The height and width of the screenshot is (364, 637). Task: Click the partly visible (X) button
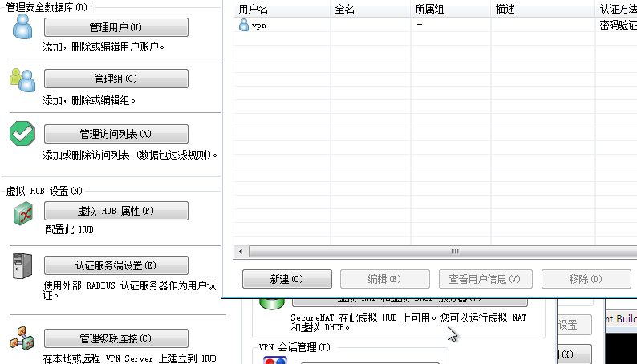coord(574,354)
